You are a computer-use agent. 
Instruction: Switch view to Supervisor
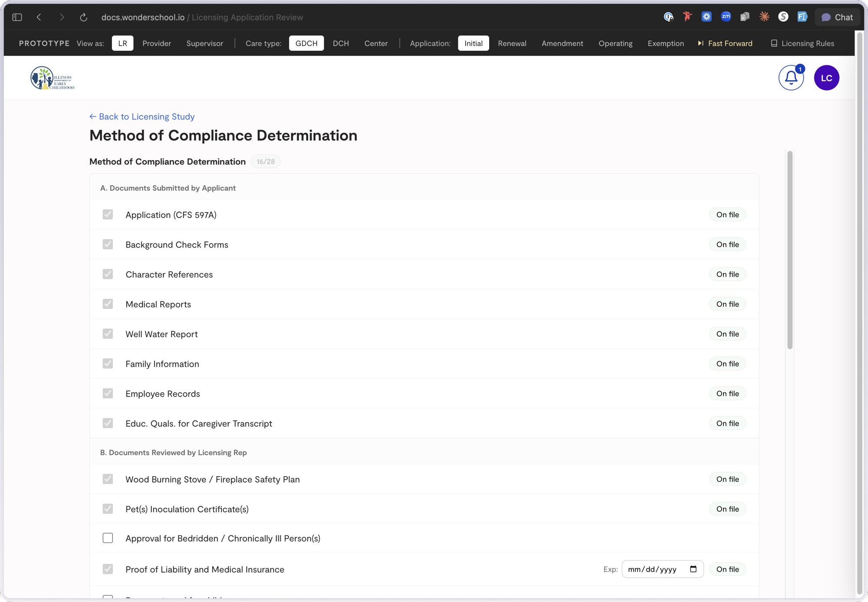point(205,43)
